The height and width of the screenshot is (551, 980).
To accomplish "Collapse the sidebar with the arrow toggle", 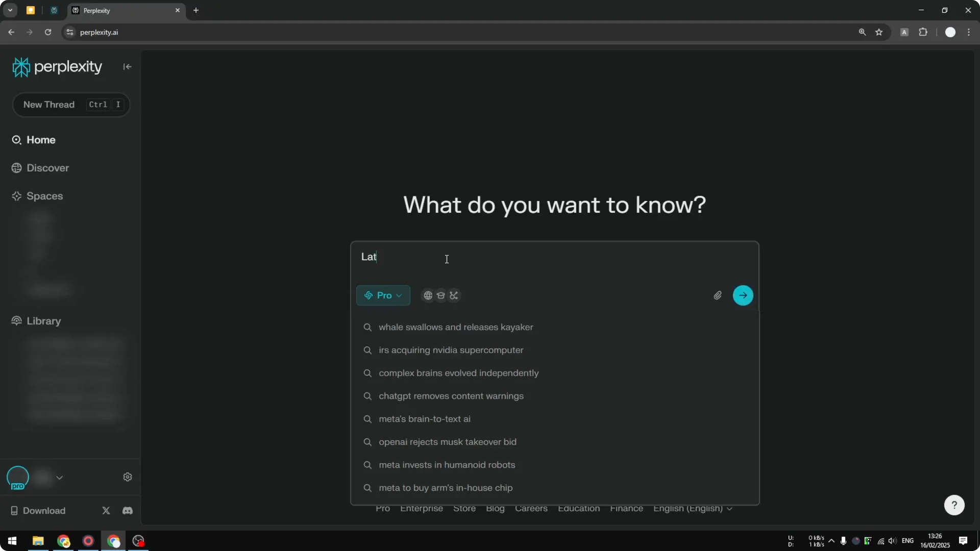I will tap(127, 66).
